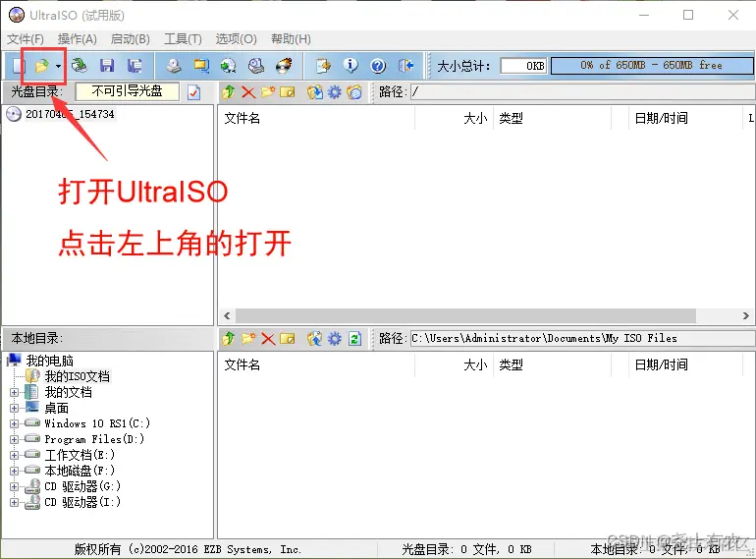
Task: Click the Exit door icon
Action: 405,66
